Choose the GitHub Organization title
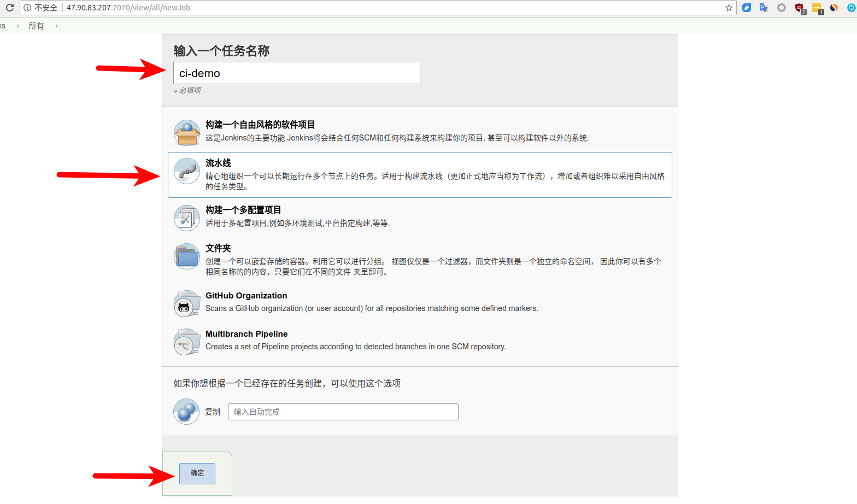This screenshot has width=857, height=504. coord(246,296)
